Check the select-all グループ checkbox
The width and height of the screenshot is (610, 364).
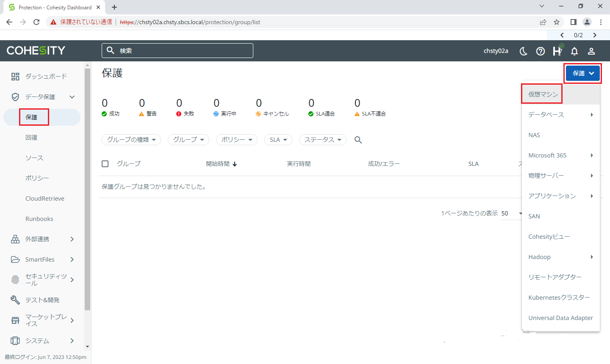pos(105,164)
